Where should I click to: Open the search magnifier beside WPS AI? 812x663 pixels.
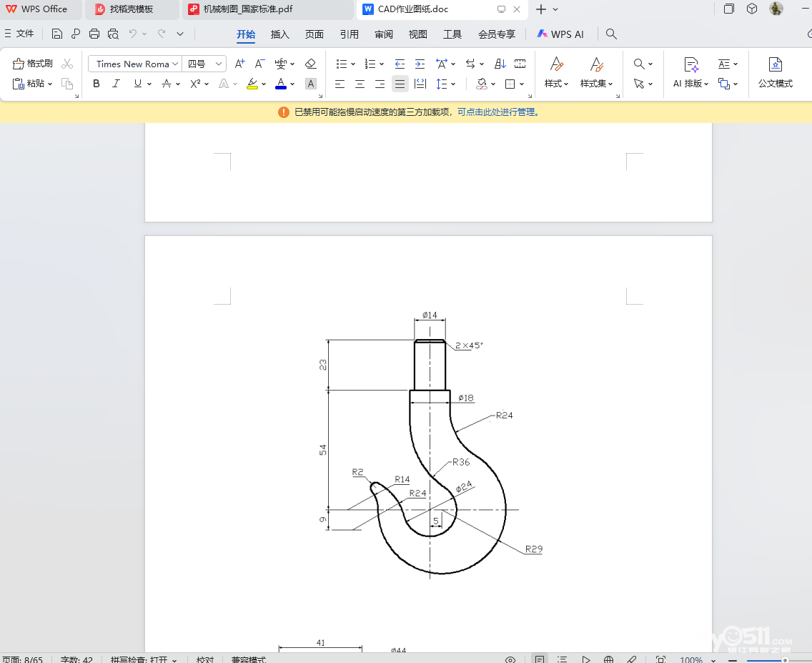[x=611, y=34]
